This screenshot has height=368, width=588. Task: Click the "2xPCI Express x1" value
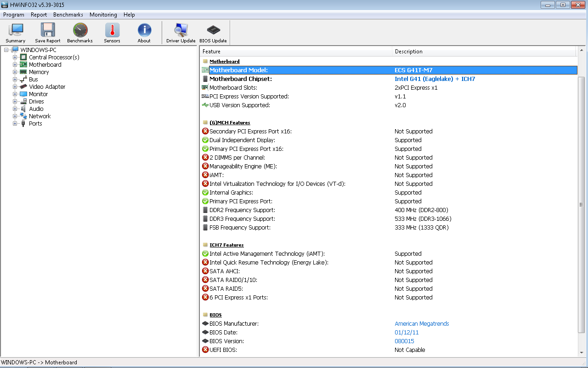coord(416,87)
